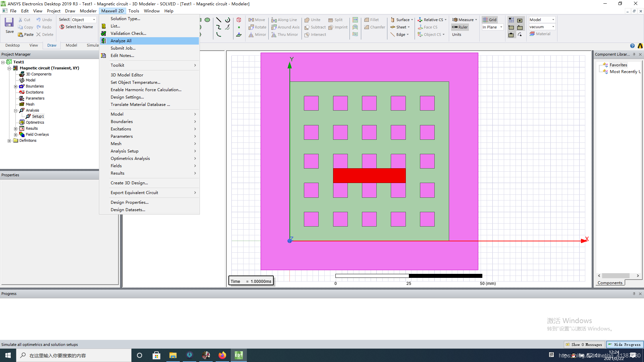Viewport: 644px width, 362px height.
Task: Open the Model selection dropdown
Action: tap(542, 20)
